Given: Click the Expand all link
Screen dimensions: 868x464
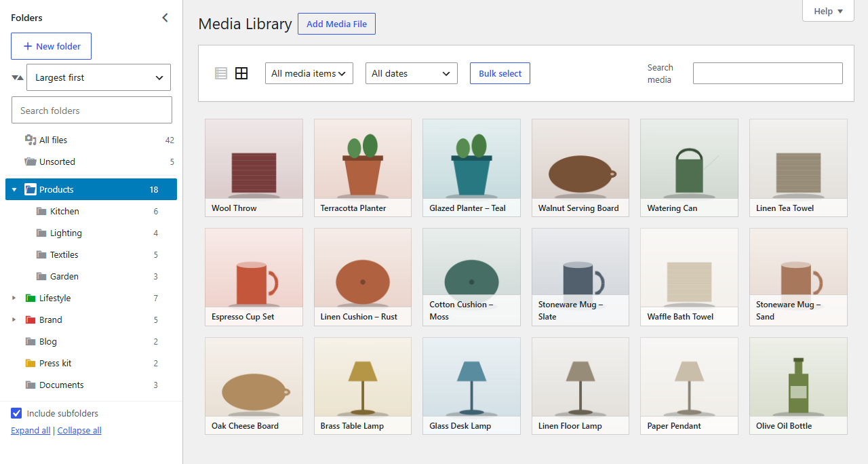Looking at the screenshot, I should coord(31,430).
